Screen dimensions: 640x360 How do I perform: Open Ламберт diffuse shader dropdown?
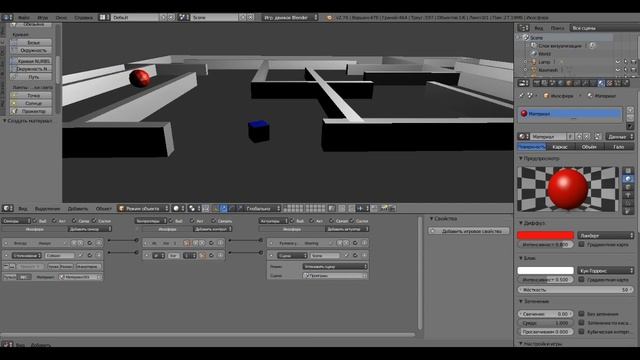tap(606, 236)
